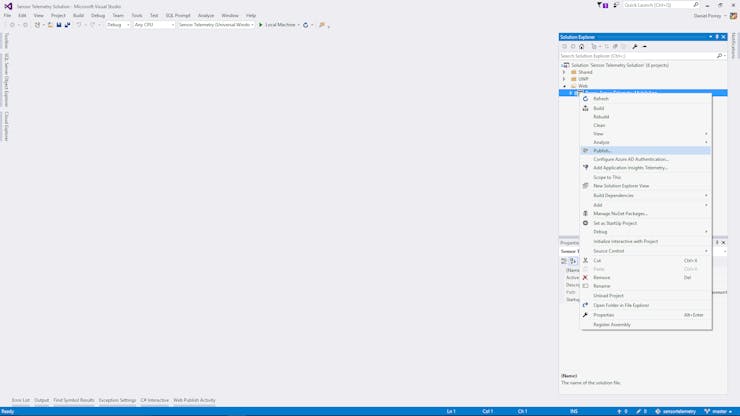Click the StartUp Project gear icon

(585, 223)
